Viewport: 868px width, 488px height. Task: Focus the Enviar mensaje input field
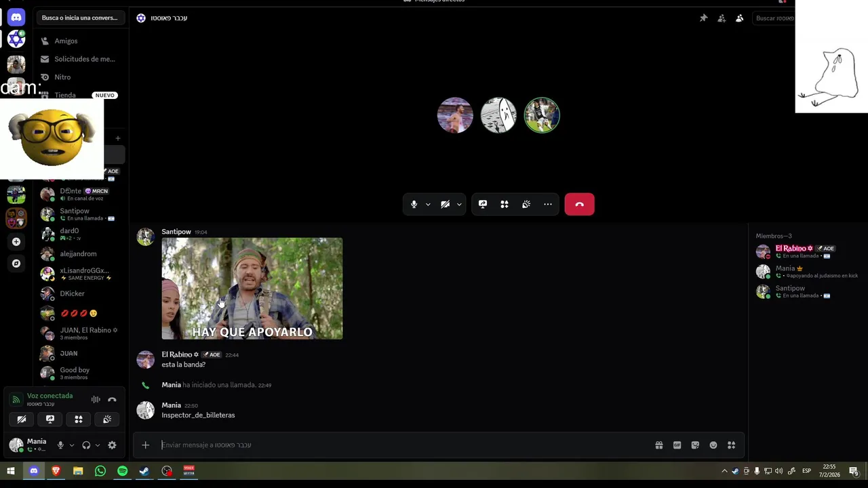[x=400, y=445]
